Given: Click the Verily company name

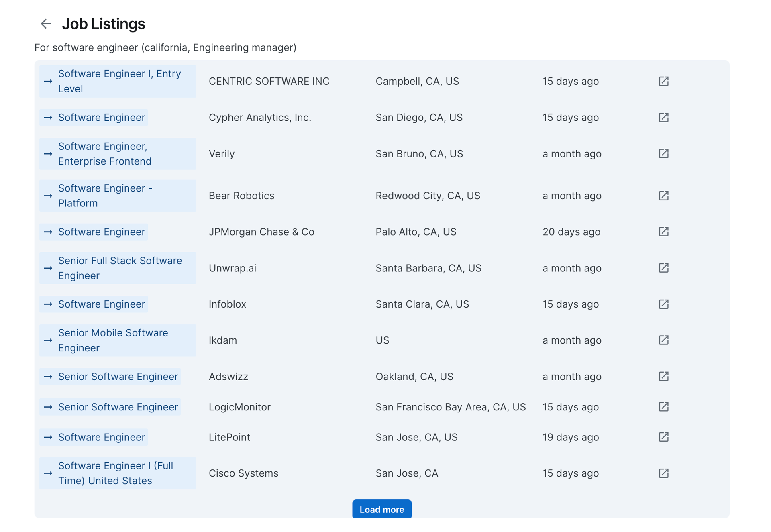Looking at the screenshot, I should click(x=222, y=153).
